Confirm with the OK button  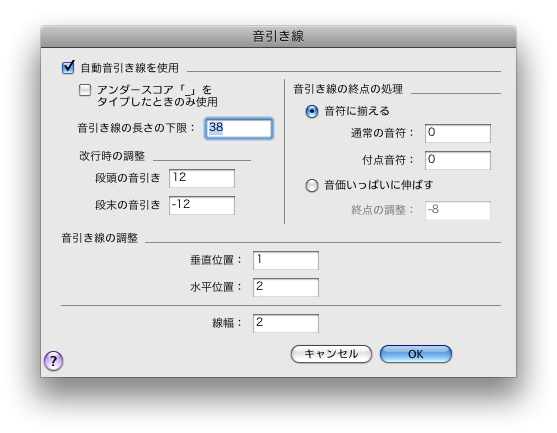click(416, 354)
